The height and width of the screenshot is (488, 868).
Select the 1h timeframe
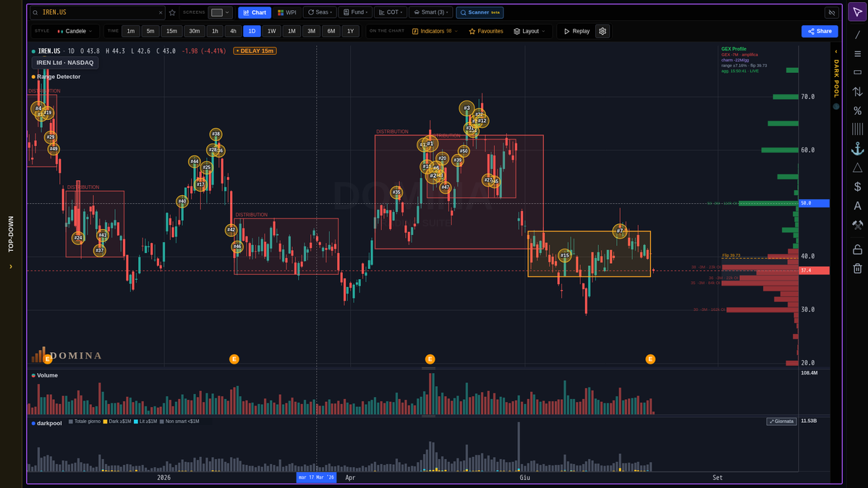[x=215, y=31]
